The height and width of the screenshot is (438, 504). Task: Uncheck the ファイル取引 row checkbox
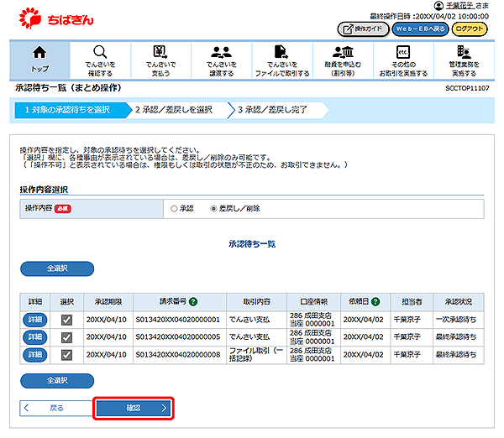tap(67, 355)
